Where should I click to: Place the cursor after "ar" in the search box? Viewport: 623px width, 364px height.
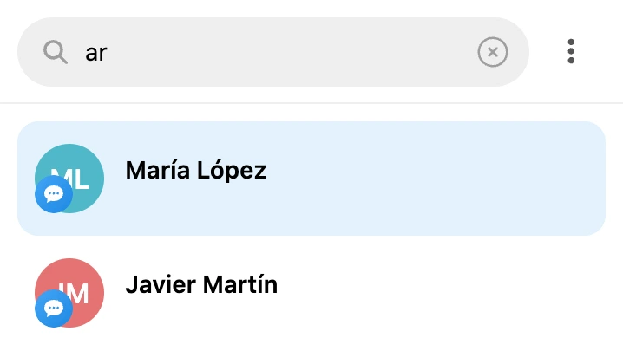point(108,53)
